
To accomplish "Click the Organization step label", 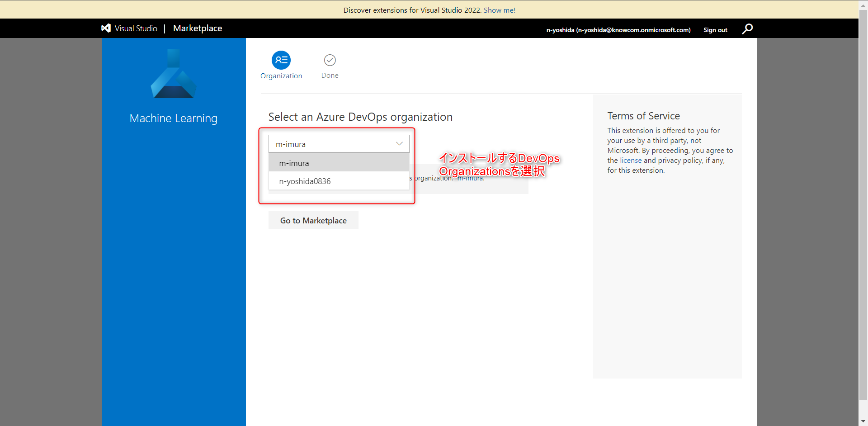I will pyautogui.click(x=281, y=76).
